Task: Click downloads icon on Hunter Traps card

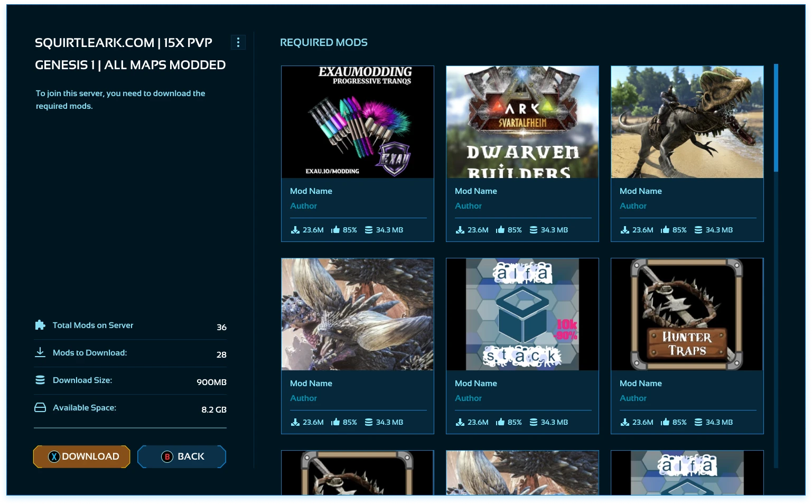Action: (625, 422)
